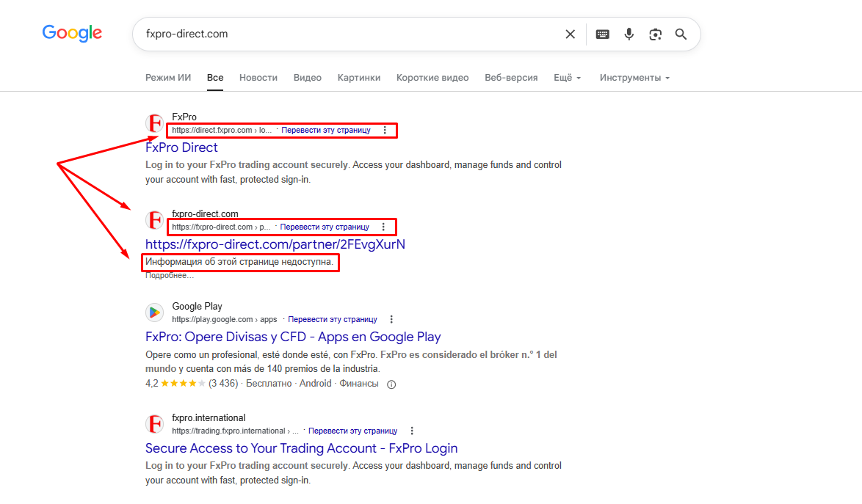
Task: Start voice search with the microphone icon
Action: click(x=629, y=34)
